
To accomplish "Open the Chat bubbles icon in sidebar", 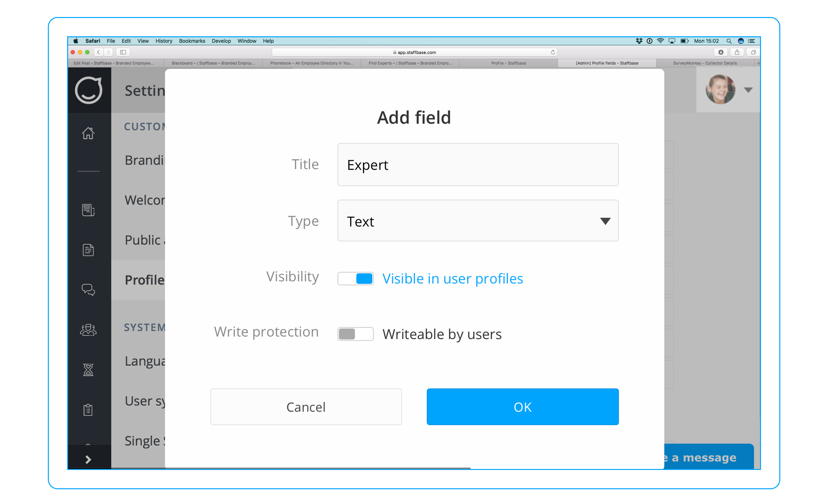I will point(88,289).
